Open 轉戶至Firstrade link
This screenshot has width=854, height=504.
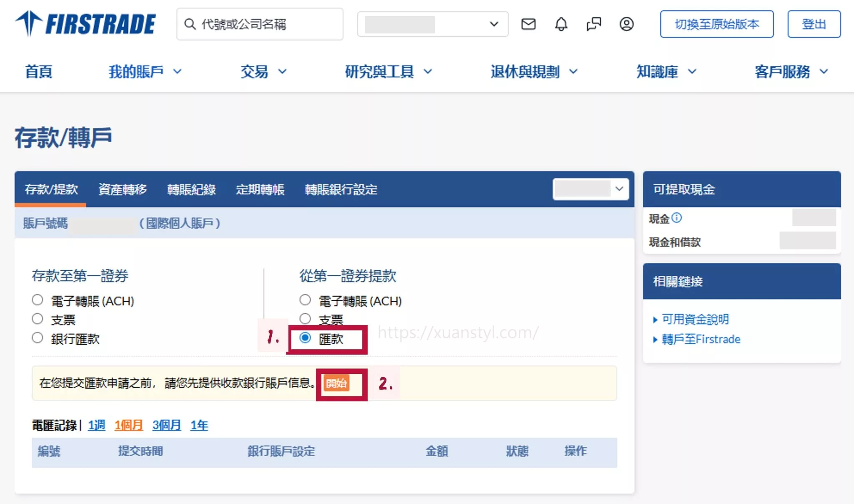click(701, 339)
